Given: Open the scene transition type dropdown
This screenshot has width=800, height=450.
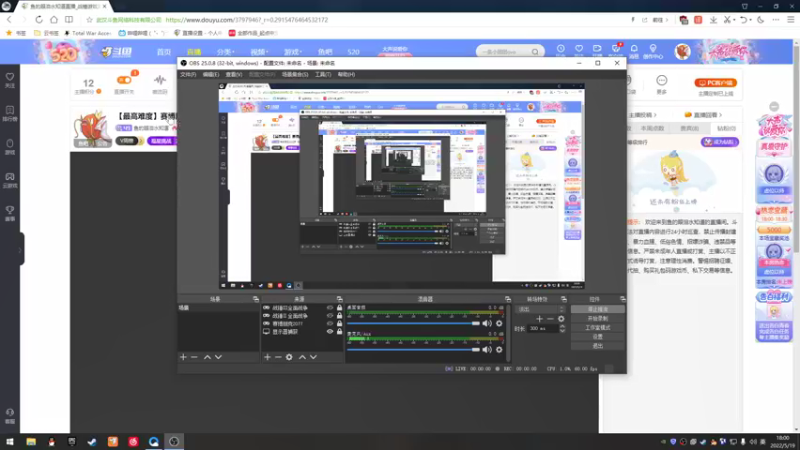Looking at the screenshot, I should [541, 309].
